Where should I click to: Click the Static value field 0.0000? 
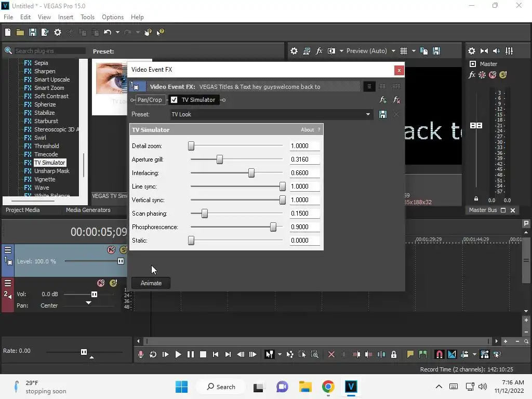[304, 241]
